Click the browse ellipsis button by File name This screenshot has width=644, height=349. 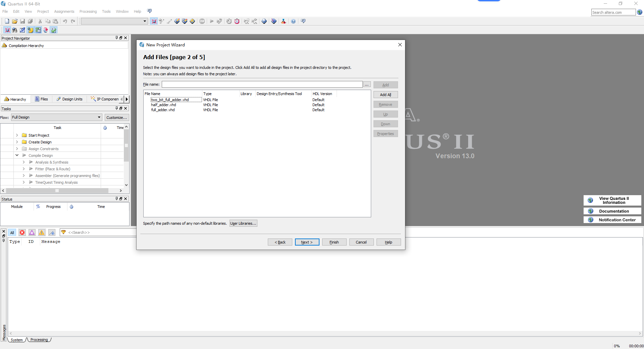coord(367,84)
